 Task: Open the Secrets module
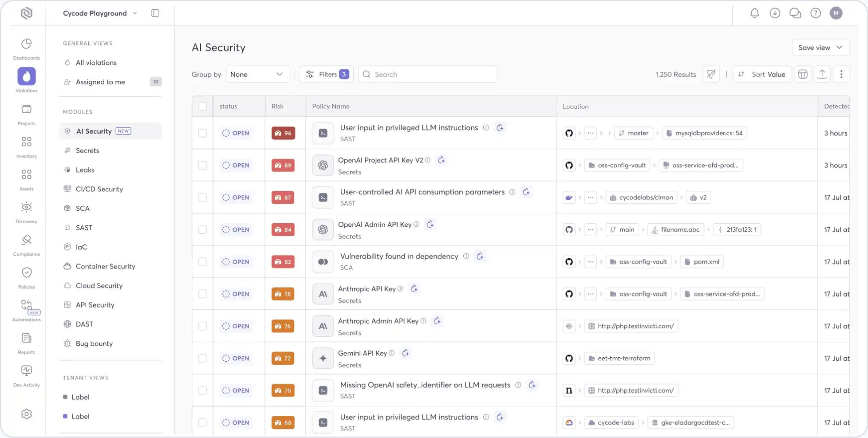click(87, 150)
